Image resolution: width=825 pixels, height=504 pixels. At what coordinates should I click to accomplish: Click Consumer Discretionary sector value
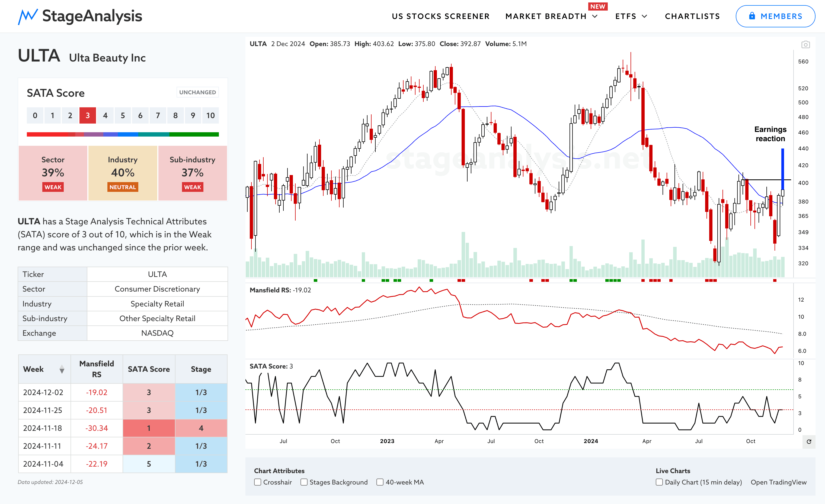(157, 289)
